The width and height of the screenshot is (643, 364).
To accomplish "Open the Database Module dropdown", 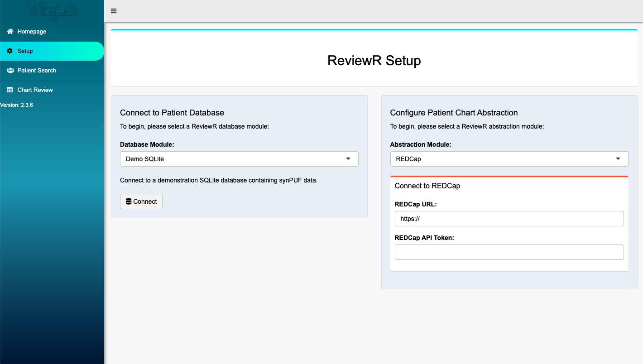I will coord(239,159).
